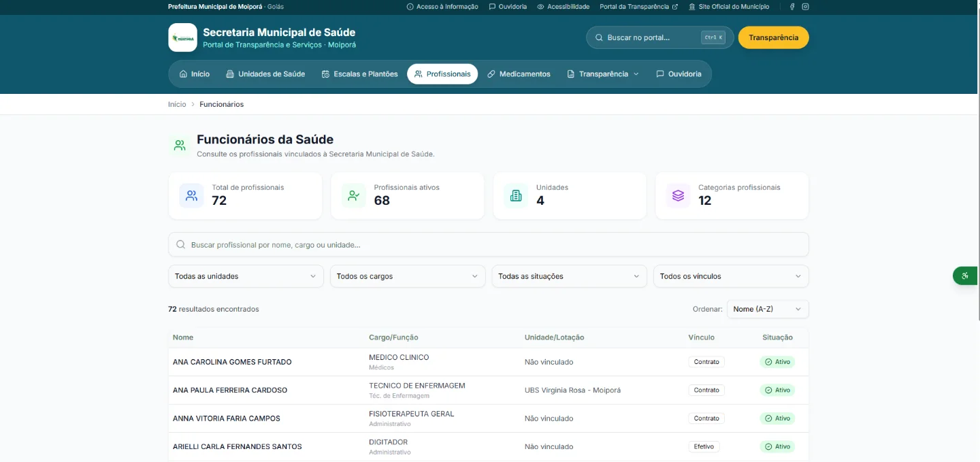Open the Todos os cargos filter
This screenshot has width=980, height=462.
[408, 276]
